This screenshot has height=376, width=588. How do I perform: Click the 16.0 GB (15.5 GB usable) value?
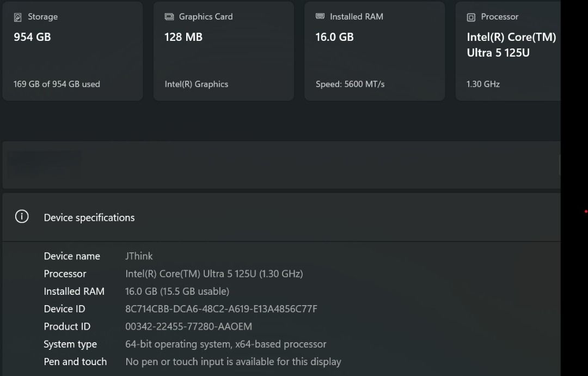[x=177, y=292]
